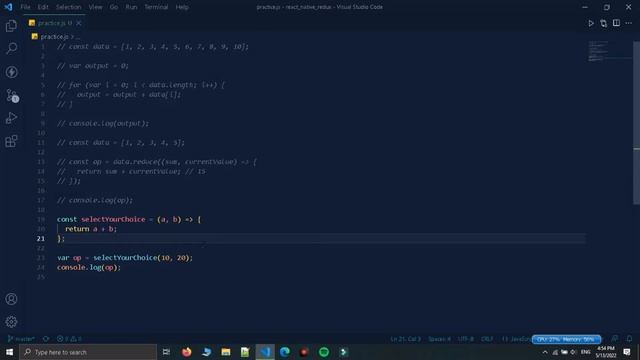
Task: Open the feedback icon in the status bar
Action: [x=615, y=339]
